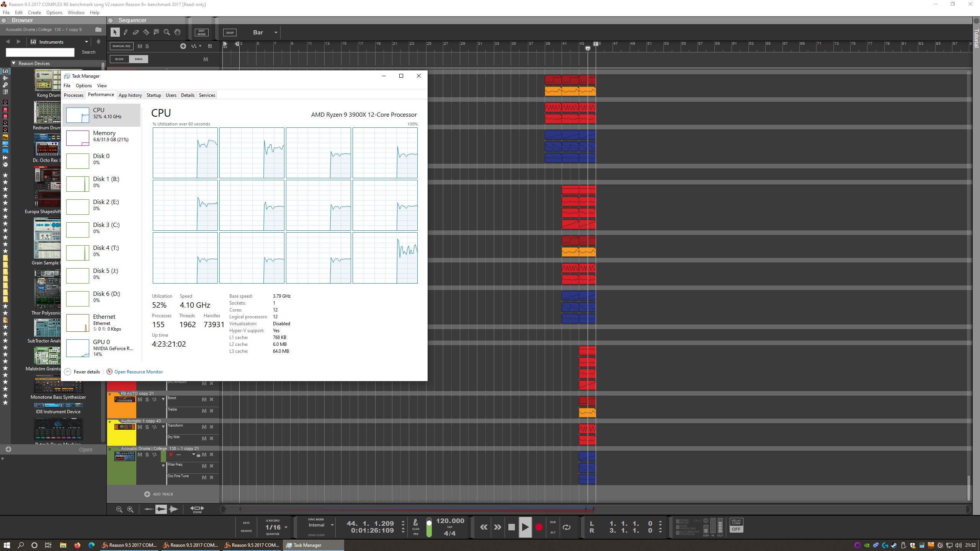Image resolution: width=980 pixels, height=551 pixels.
Task: Click the ID8 Instrument Device thumbnail
Action: click(58, 405)
